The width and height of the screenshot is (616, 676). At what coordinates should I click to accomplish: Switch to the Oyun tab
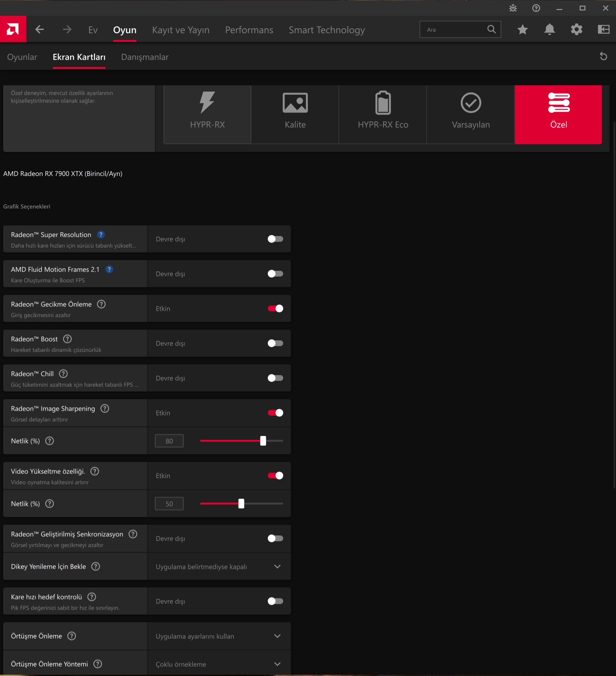(x=125, y=30)
